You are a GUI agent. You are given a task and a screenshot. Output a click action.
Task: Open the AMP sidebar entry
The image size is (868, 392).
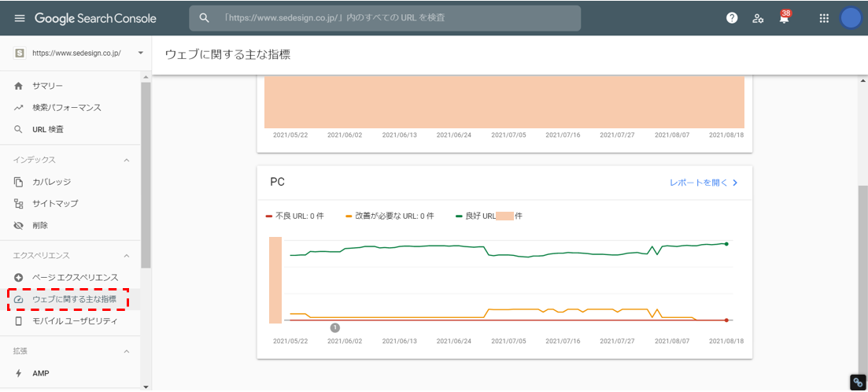click(70, 373)
